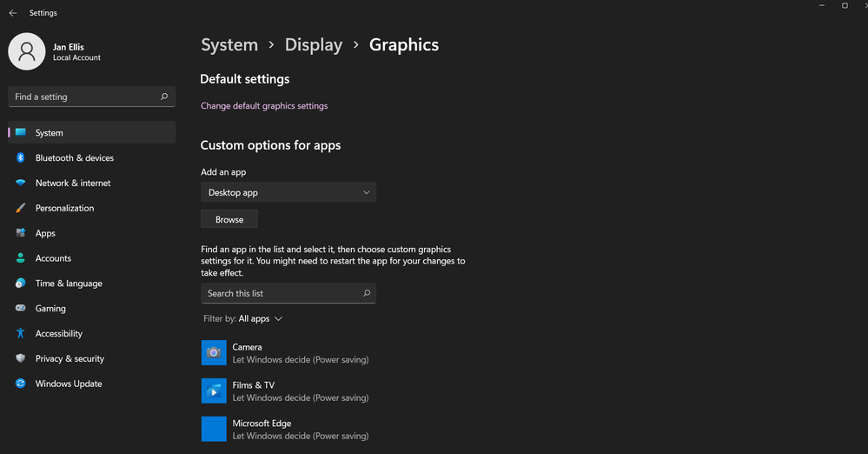Click the Films & TV app icon
Viewport: 868px width, 454px height.
pos(214,391)
